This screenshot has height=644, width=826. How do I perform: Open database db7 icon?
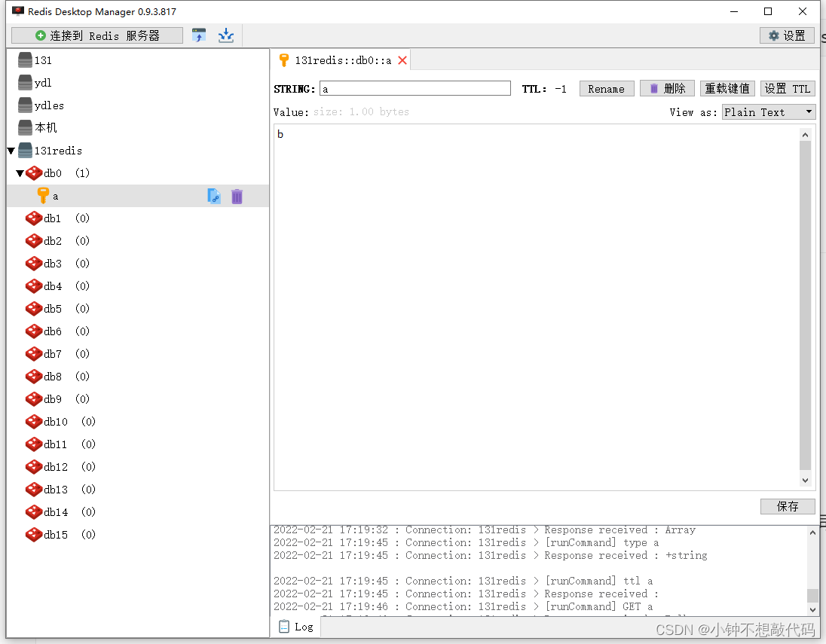coord(34,354)
